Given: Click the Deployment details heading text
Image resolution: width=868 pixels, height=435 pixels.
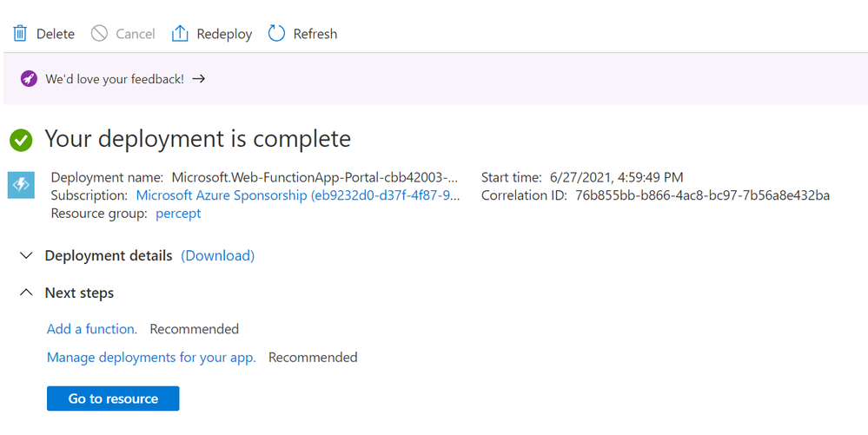Looking at the screenshot, I should pyautogui.click(x=109, y=255).
